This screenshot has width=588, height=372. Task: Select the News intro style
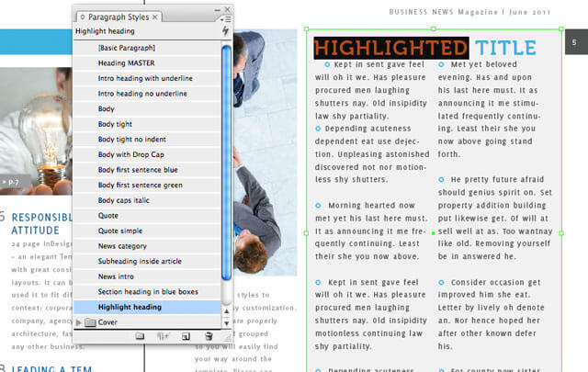coord(147,276)
